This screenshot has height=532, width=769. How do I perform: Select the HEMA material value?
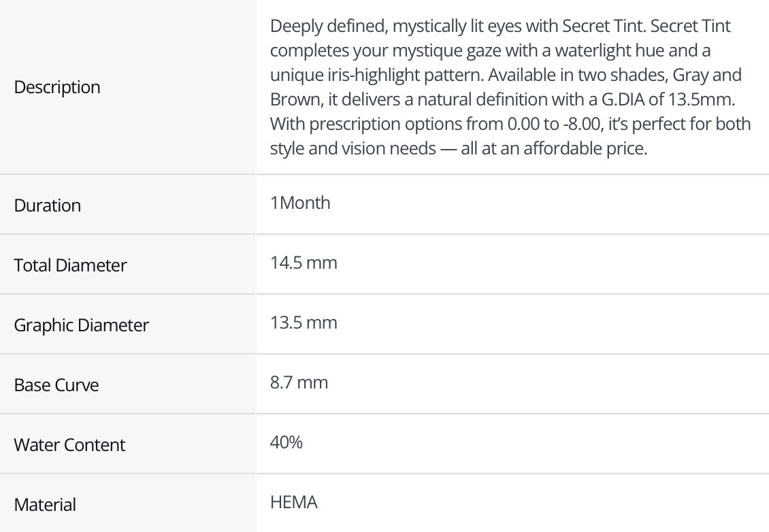[294, 502]
